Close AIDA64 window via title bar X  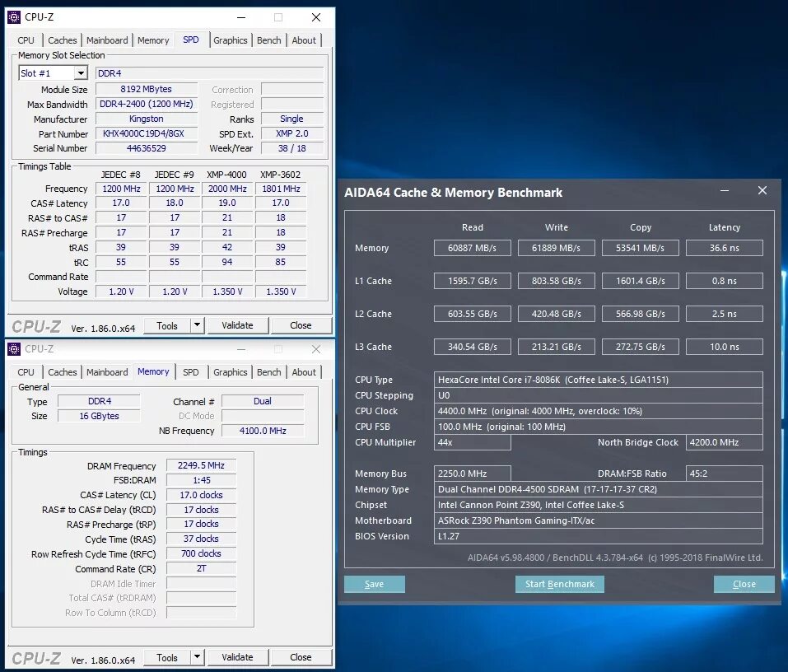pyautogui.click(x=762, y=190)
